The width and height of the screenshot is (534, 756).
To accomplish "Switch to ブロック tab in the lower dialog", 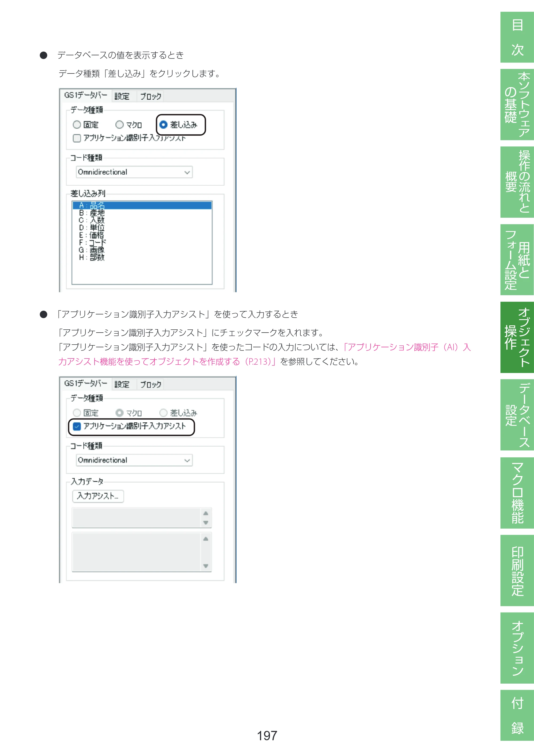I will tap(151, 385).
